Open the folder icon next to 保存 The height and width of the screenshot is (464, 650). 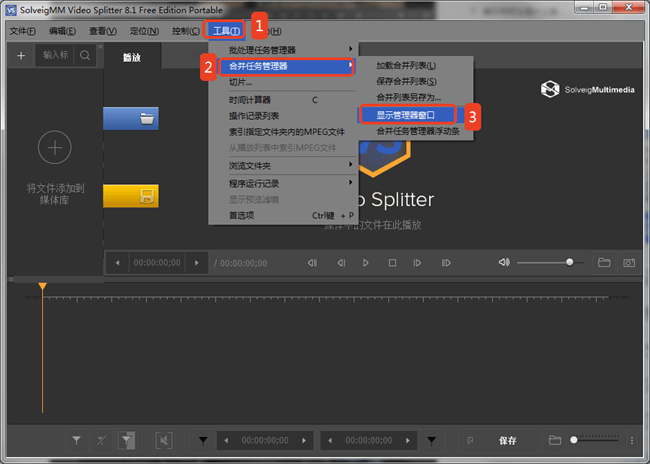555,440
